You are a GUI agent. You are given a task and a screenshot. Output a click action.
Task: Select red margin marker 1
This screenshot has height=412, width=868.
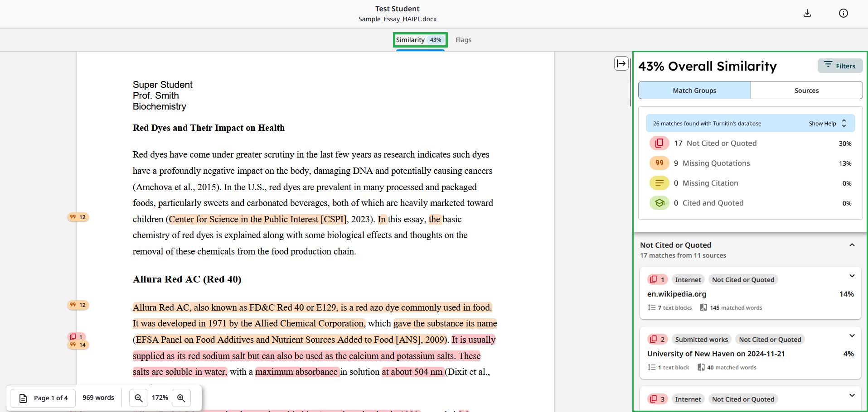(x=77, y=337)
